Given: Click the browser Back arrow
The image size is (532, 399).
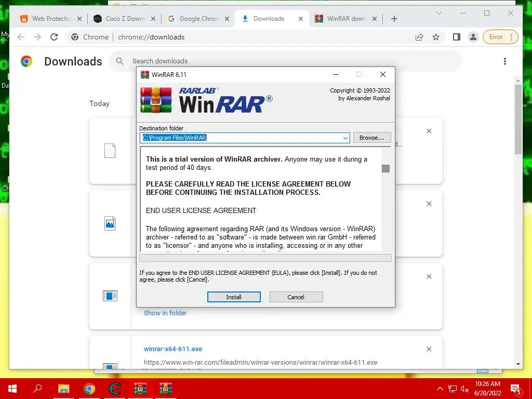Looking at the screenshot, I should point(21,37).
